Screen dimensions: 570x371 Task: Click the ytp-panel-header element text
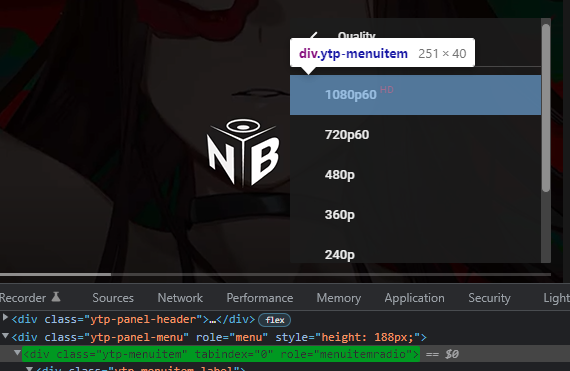click(133, 319)
